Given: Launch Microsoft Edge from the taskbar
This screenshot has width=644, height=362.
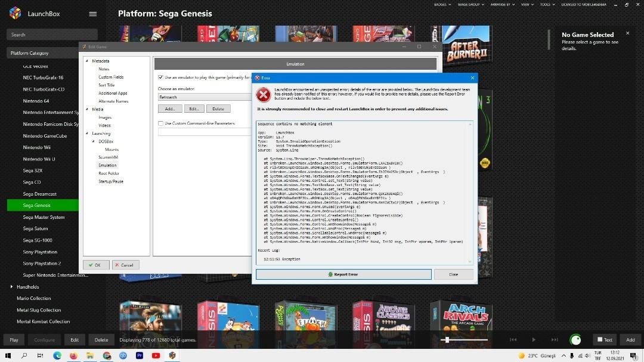Looking at the screenshot, I should pos(57,355).
